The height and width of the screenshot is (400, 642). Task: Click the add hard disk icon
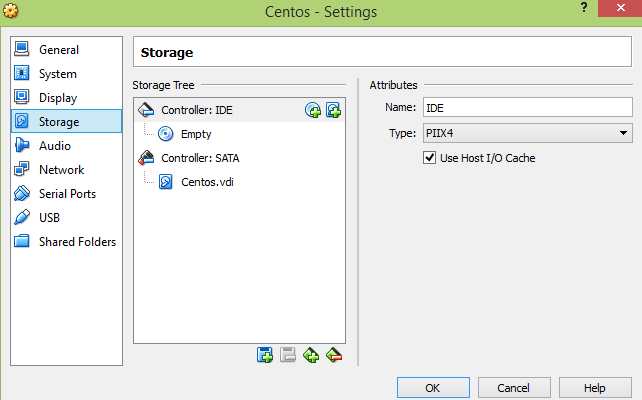point(333,110)
